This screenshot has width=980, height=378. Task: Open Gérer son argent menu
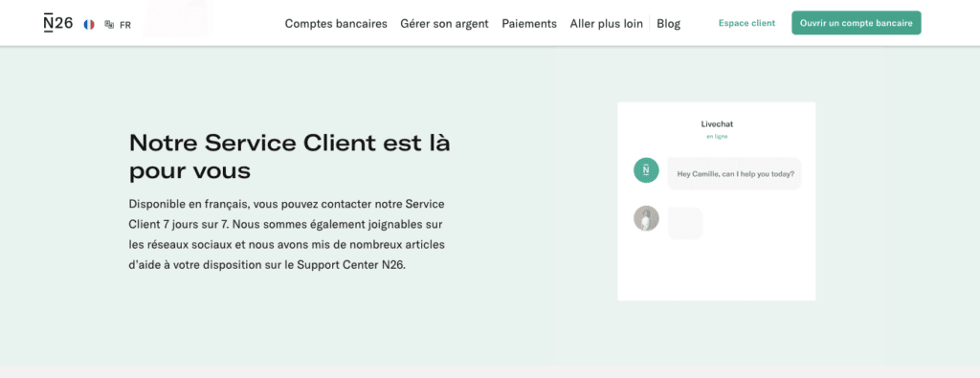[444, 24]
